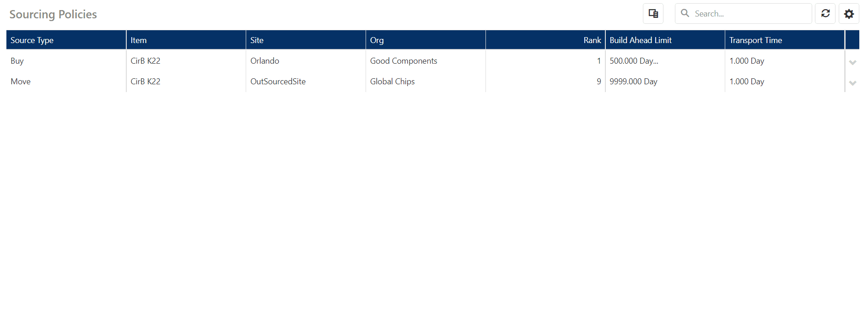Select the Buy source type cell
Image resolution: width=868 pixels, height=333 pixels.
[66, 61]
